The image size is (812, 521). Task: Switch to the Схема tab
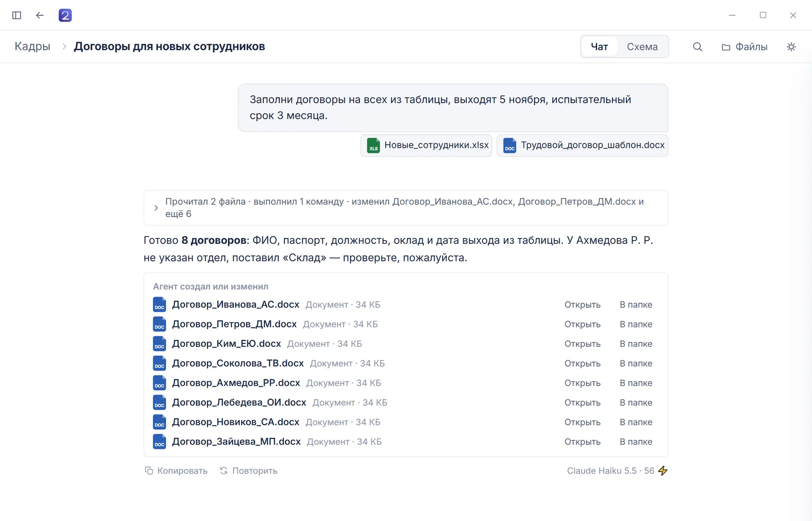(642, 47)
